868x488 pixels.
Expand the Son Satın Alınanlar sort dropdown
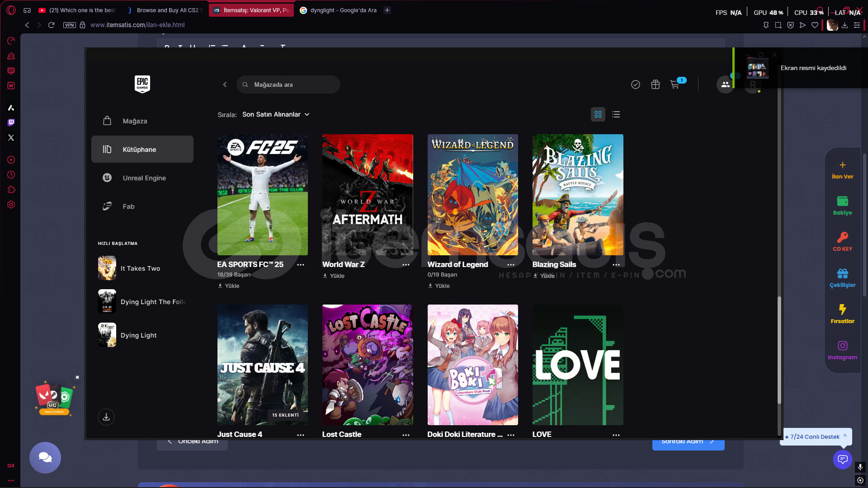[x=276, y=114]
